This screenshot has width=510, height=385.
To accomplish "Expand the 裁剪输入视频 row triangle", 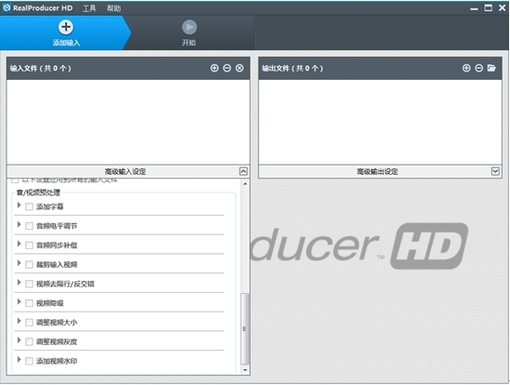I will [x=19, y=263].
